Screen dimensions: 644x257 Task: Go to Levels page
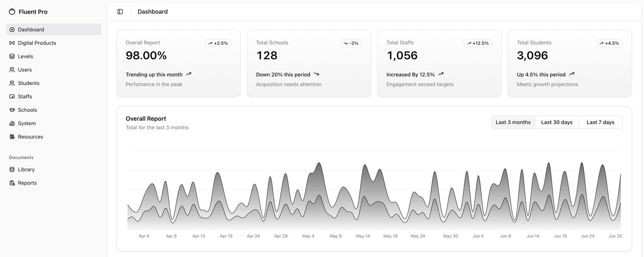coord(54,56)
